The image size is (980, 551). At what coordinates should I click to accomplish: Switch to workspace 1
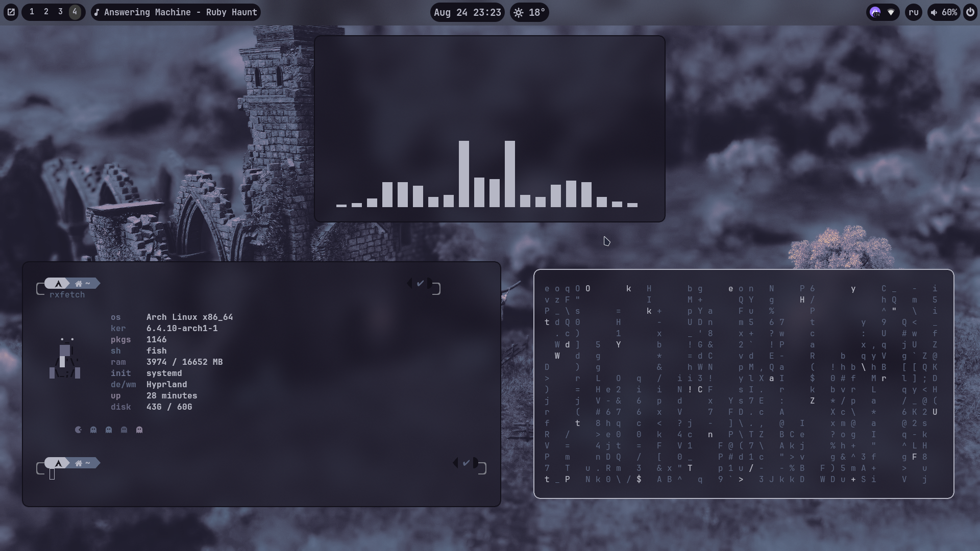(x=32, y=12)
